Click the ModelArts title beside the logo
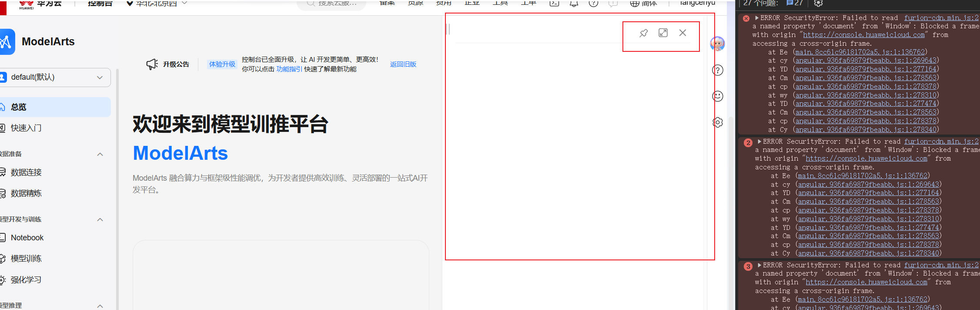The height and width of the screenshot is (310, 980). pos(48,42)
